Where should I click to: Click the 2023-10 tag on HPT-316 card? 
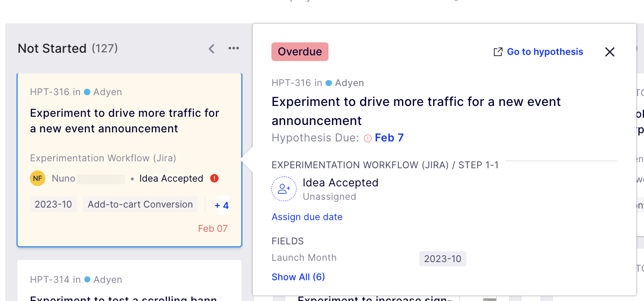point(53,205)
